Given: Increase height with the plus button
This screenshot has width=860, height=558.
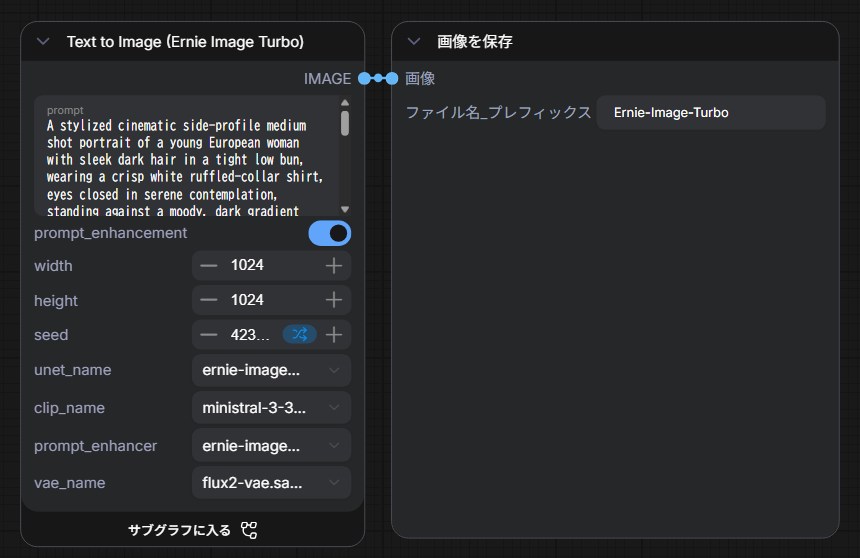Looking at the screenshot, I should click(333, 300).
